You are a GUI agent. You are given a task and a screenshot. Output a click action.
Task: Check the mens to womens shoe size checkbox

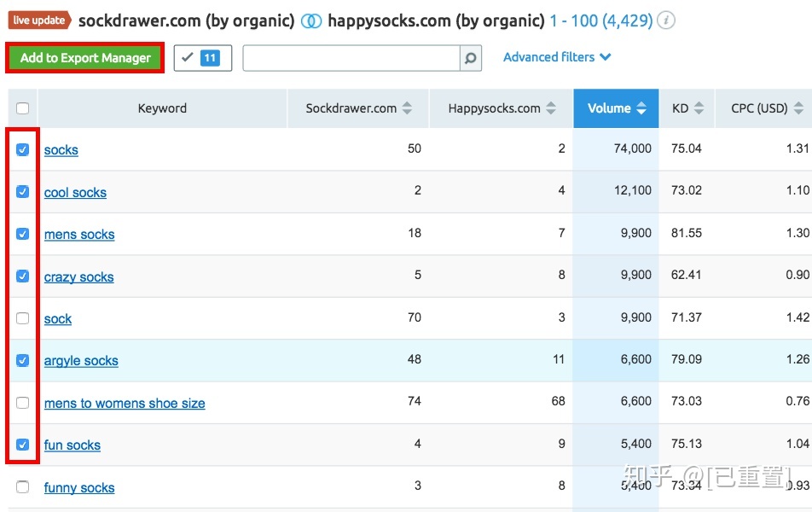(23, 402)
